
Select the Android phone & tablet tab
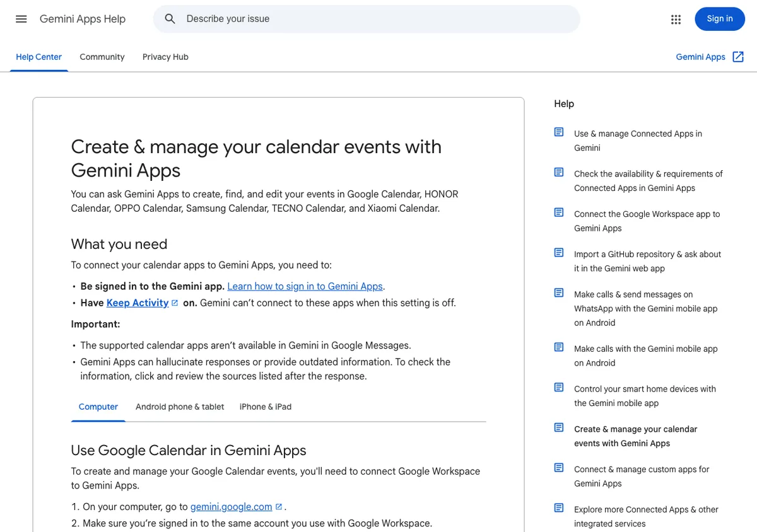pos(180,407)
